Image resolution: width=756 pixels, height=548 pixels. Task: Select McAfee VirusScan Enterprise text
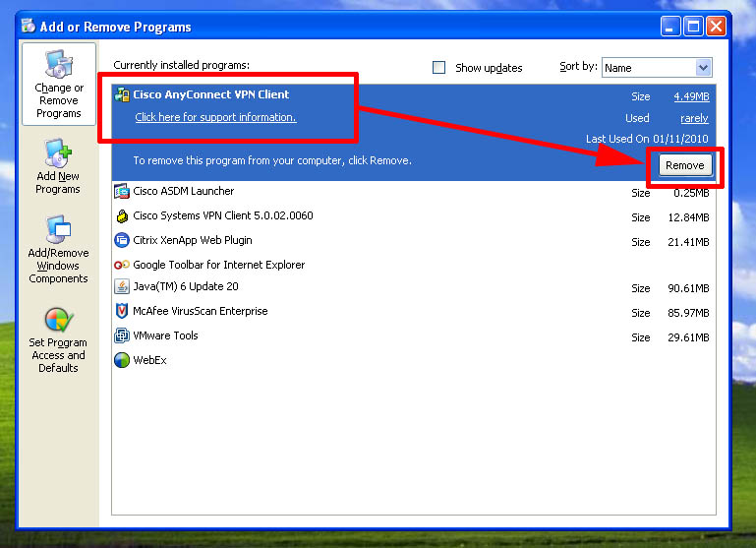point(201,311)
